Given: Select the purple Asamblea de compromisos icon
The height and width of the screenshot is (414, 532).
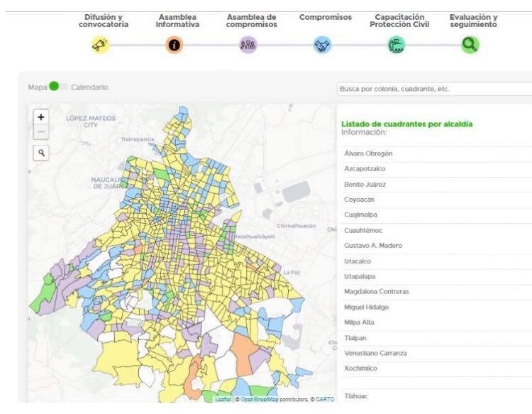Looking at the screenshot, I should tap(248, 45).
